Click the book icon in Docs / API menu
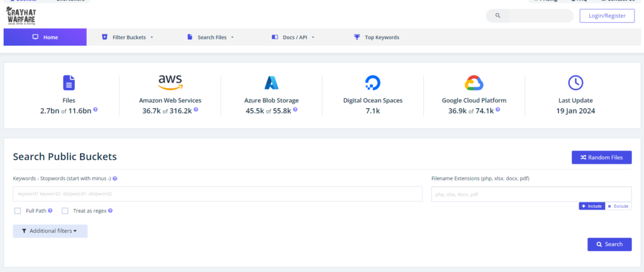644x272 pixels. pyautogui.click(x=275, y=37)
